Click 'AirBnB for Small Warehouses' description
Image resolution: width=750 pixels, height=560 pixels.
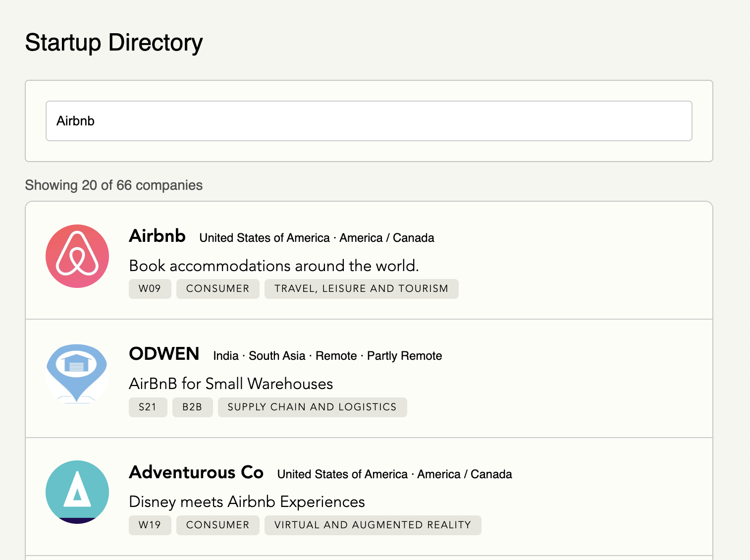click(231, 384)
